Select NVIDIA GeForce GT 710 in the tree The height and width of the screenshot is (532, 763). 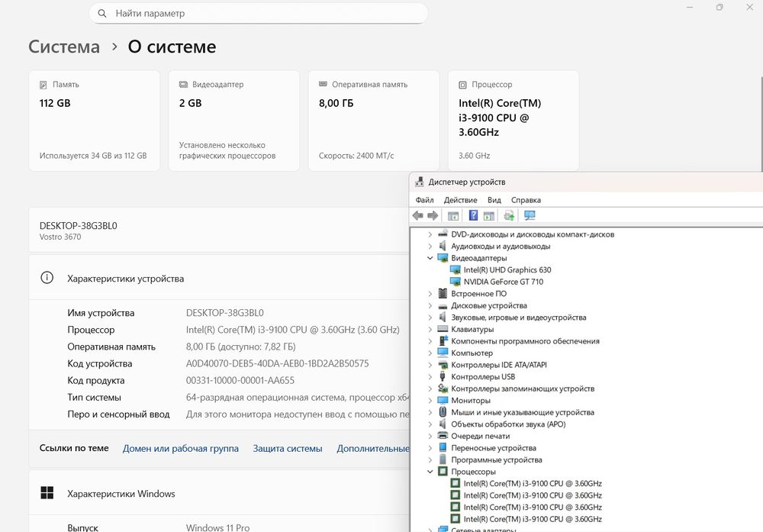point(503,282)
